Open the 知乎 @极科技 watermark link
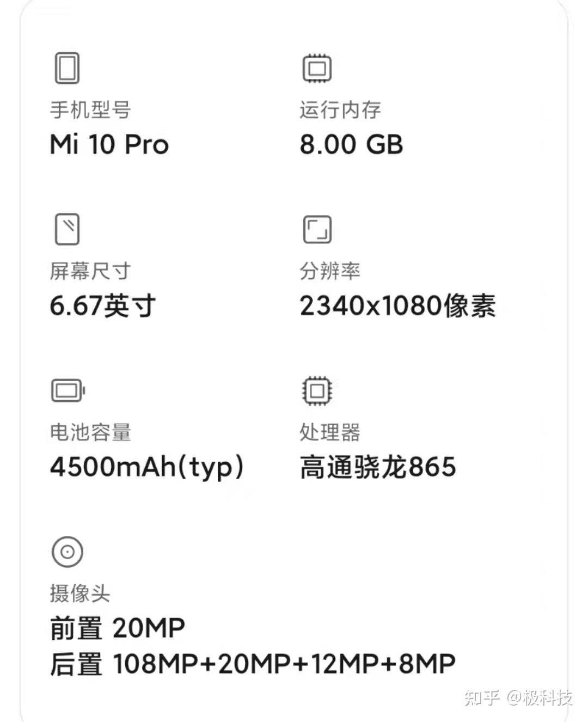 pyautogui.click(x=518, y=697)
